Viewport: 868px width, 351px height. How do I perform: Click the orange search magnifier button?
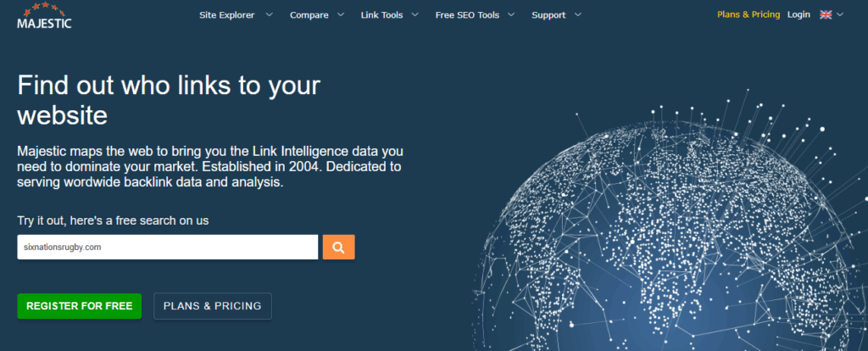tap(339, 248)
